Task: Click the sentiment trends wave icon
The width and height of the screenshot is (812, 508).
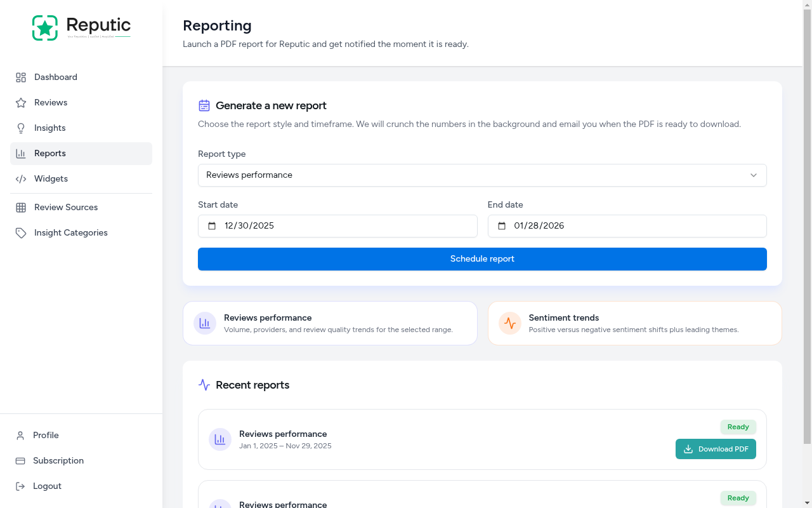Action: 510,323
